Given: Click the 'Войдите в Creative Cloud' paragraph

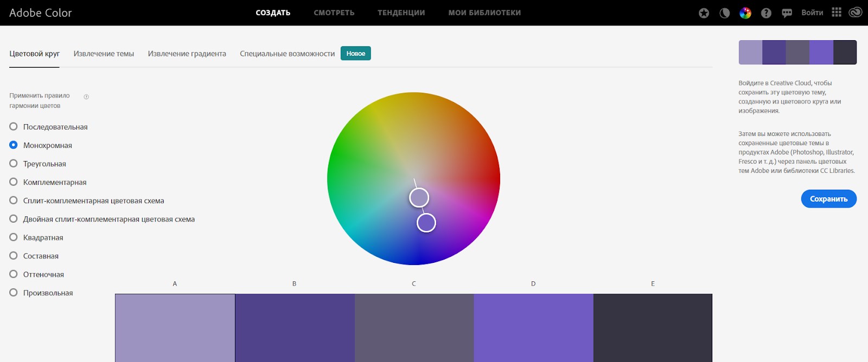Looking at the screenshot, I should [790, 97].
